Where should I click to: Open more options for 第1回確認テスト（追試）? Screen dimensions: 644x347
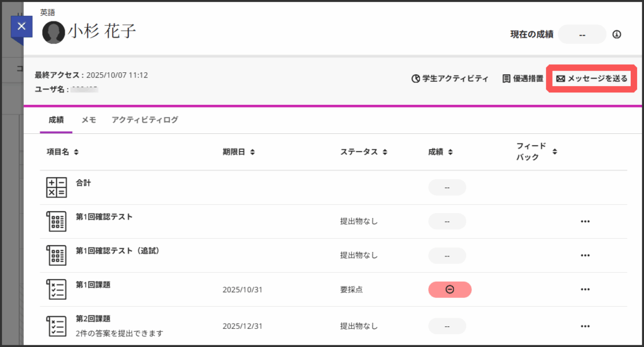pyautogui.click(x=585, y=255)
